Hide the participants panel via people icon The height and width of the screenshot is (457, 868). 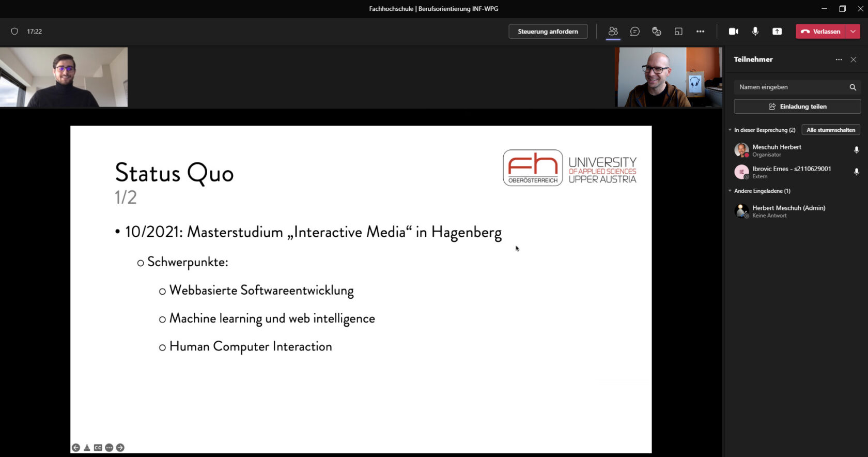tap(613, 32)
